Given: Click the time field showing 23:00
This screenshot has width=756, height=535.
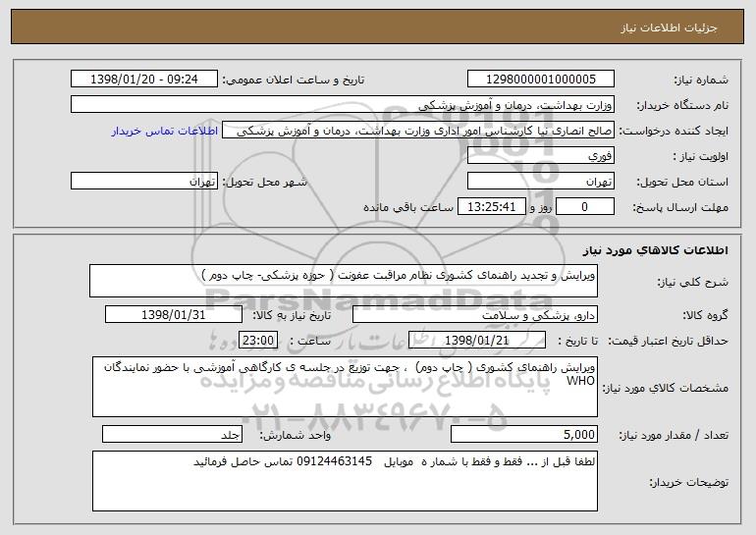Looking at the screenshot, I should [258, 340].
